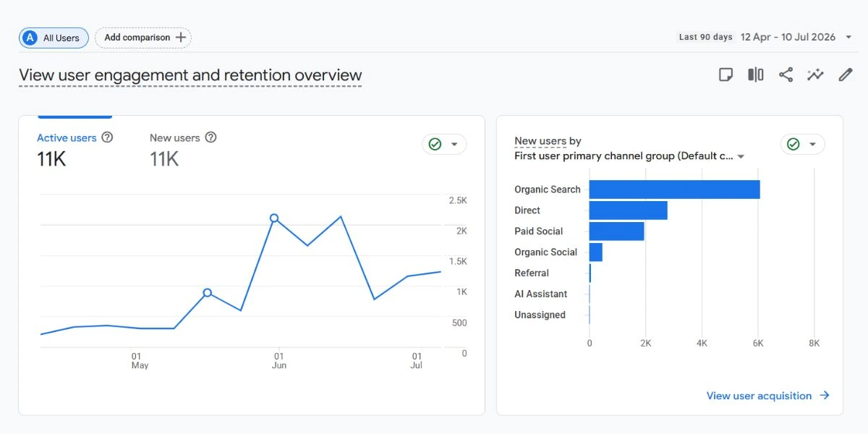Click the Direct bar in chart
This screenshot has width=868, height=434.
click(628, 210)
